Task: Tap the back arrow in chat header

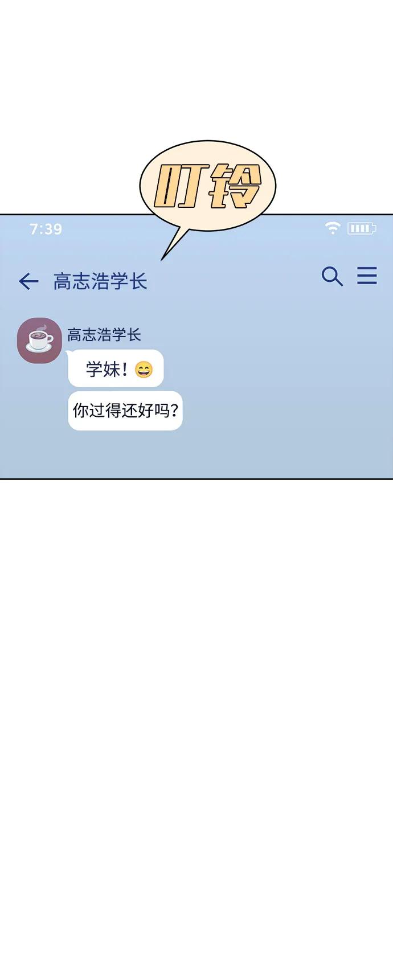Action: (28, 281)
